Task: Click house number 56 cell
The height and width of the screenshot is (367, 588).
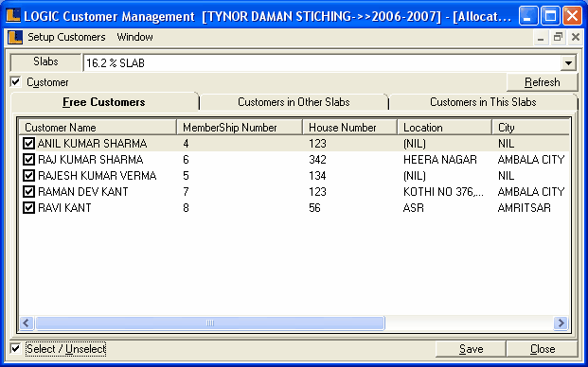Action: coord(314,208)
